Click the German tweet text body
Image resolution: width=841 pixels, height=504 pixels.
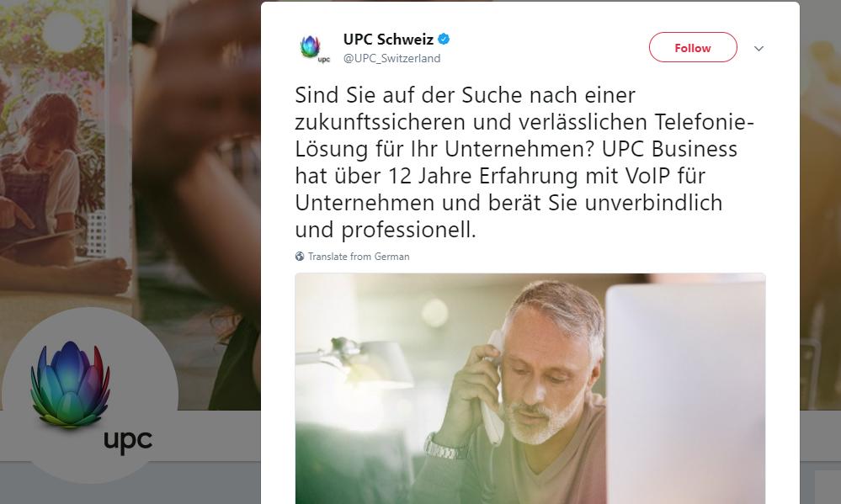click(524, 162)
